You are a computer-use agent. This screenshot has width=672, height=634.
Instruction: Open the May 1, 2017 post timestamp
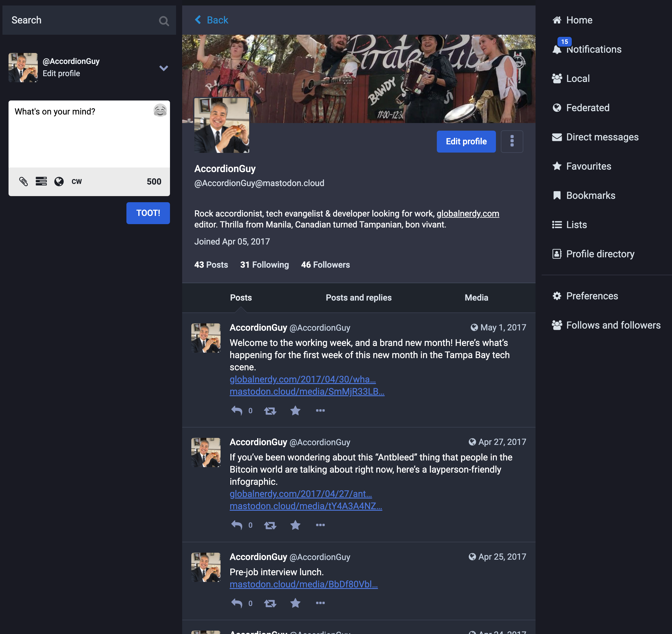point(503,327)
